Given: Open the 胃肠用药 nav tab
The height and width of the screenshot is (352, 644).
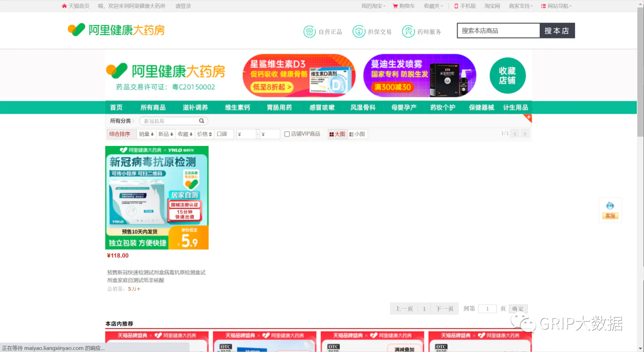Looking at the screenshot, I should click(x=280, y=107).
